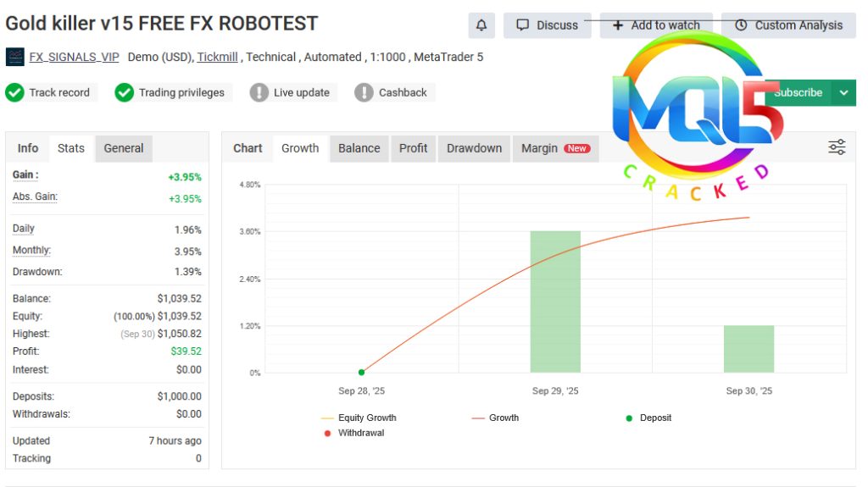Open the Custom Analysis option
Image resolution: width=868 pixels, height=487 pixels.
click(x=789, y=25)
